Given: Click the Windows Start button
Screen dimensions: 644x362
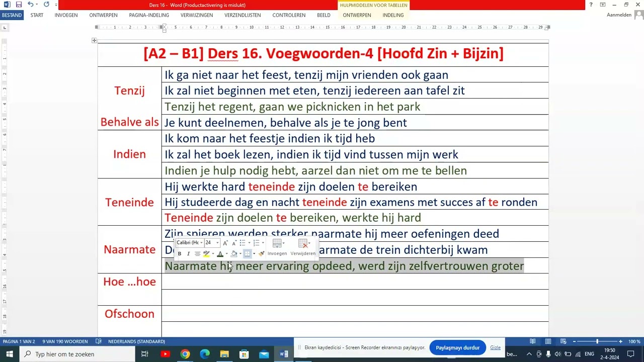Looking at the screenshot, I should tap(9, 354).
